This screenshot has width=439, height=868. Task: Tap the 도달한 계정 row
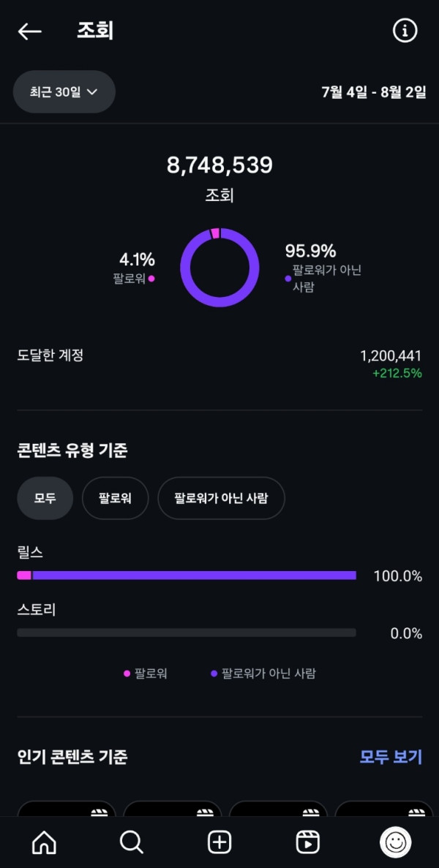point(219,363)
